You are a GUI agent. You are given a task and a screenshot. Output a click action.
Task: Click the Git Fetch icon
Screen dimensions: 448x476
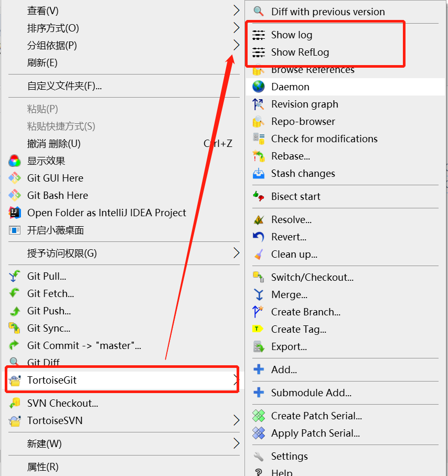point(15,293)
